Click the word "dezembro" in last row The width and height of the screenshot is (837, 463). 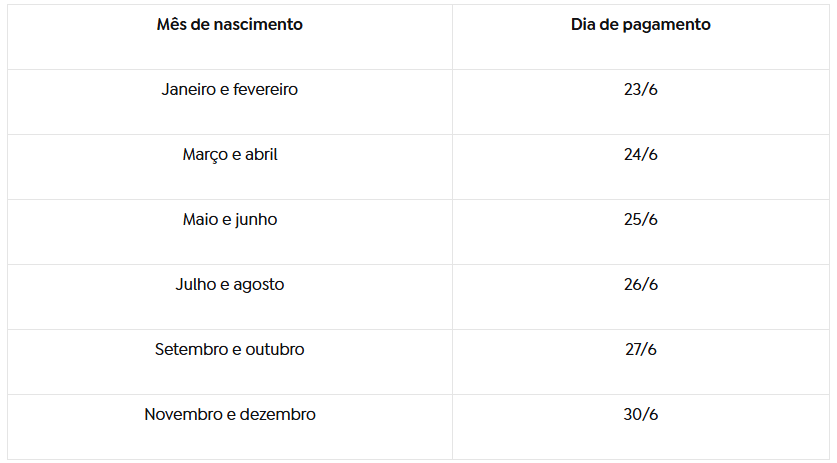click(277, 415)
